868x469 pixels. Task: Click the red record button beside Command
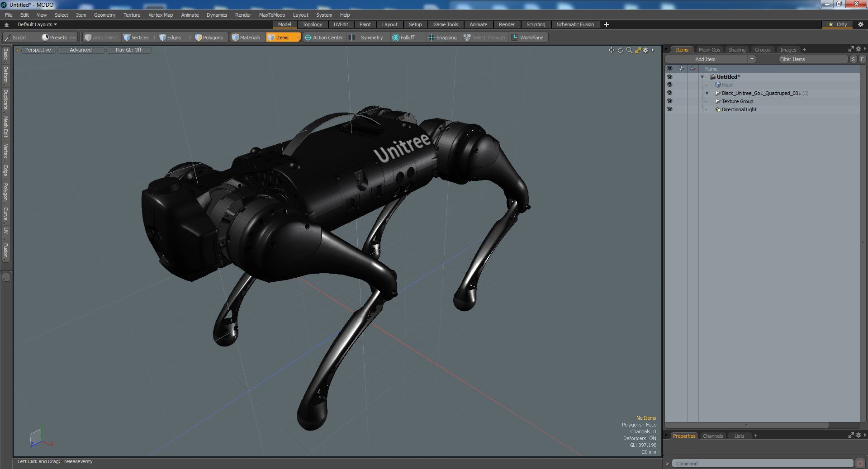pos(860,463)
